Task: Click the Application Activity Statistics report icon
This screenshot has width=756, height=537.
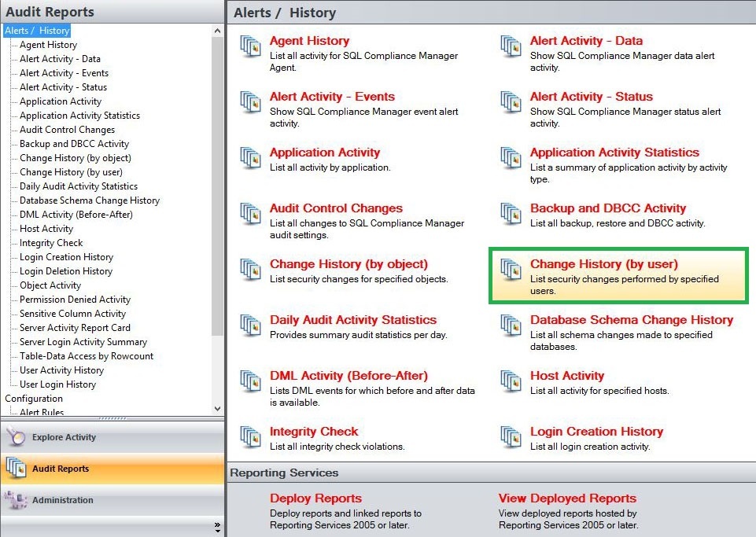Action: [x=511, y=158]
